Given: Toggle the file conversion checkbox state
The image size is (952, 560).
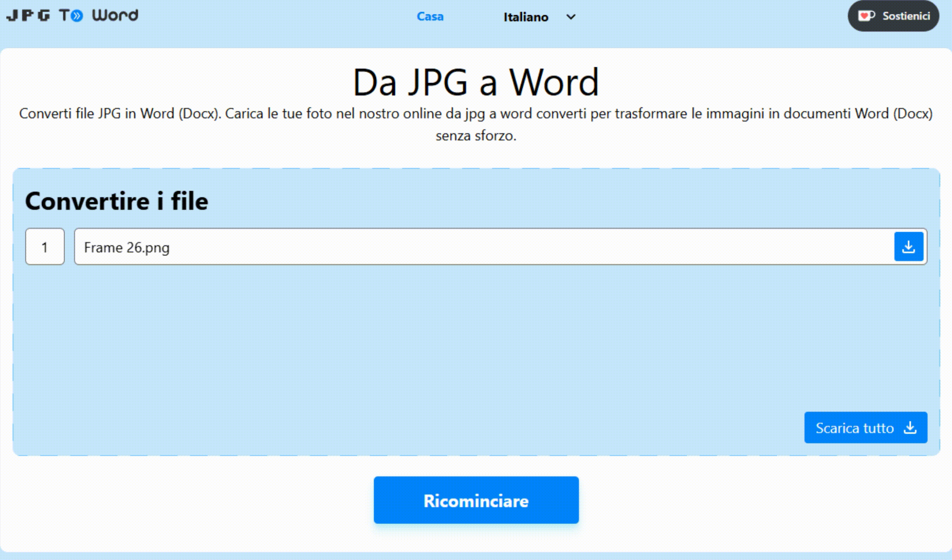Looking at the screenshot, I should click(45, 247).
